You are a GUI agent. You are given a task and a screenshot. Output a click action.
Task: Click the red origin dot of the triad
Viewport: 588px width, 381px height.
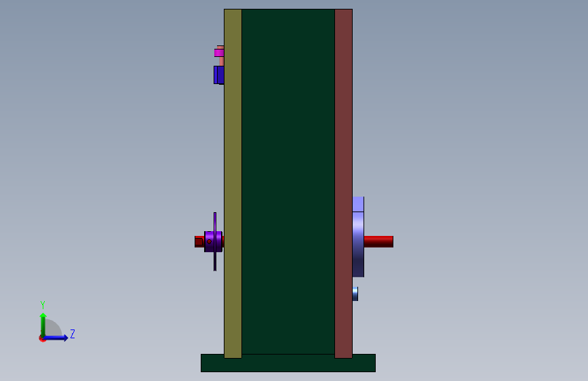tap(42, 338)
